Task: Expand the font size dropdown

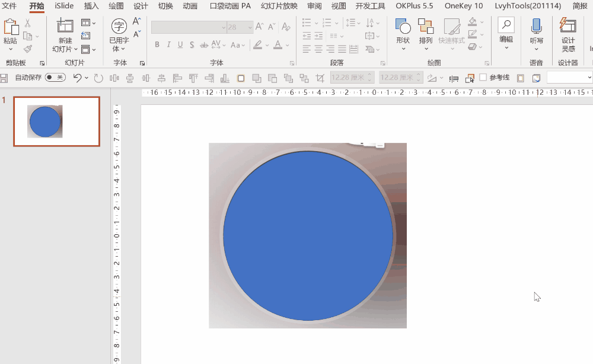Action: 250,27
